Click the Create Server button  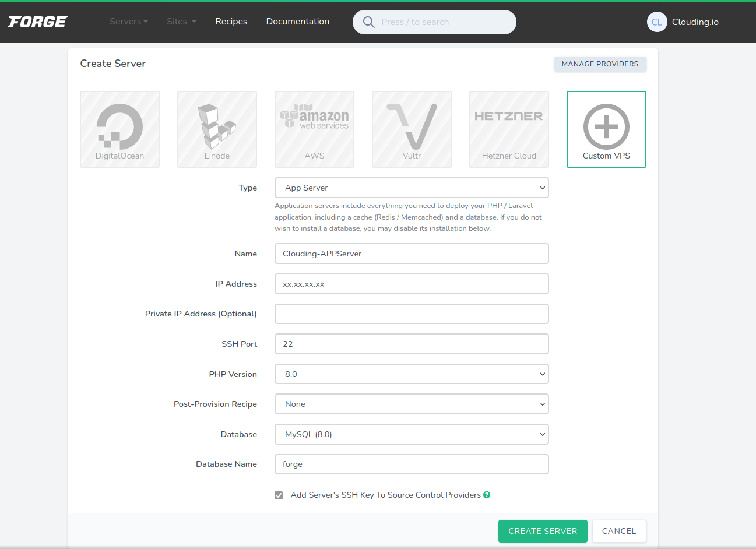coord(543,531)
